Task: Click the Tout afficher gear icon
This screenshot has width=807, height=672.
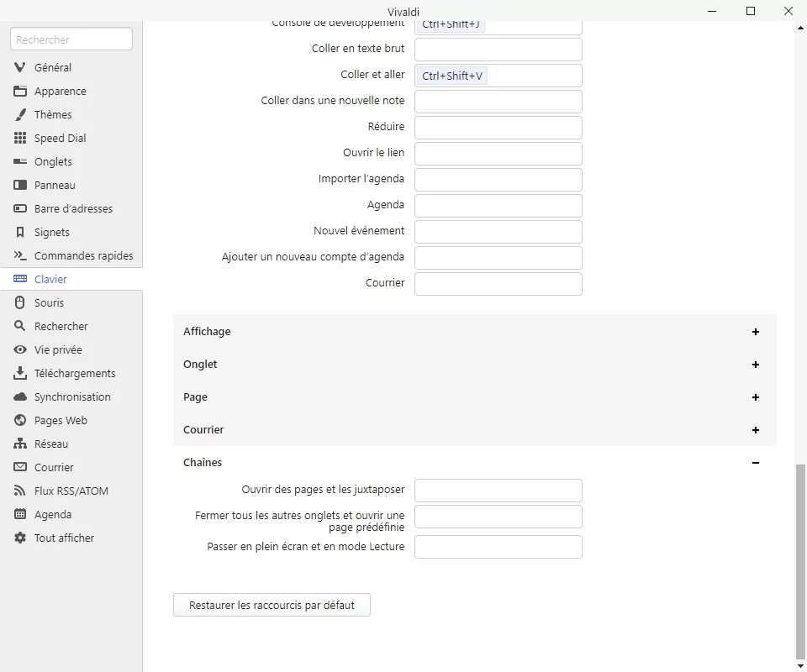Action: coord(20,538)
